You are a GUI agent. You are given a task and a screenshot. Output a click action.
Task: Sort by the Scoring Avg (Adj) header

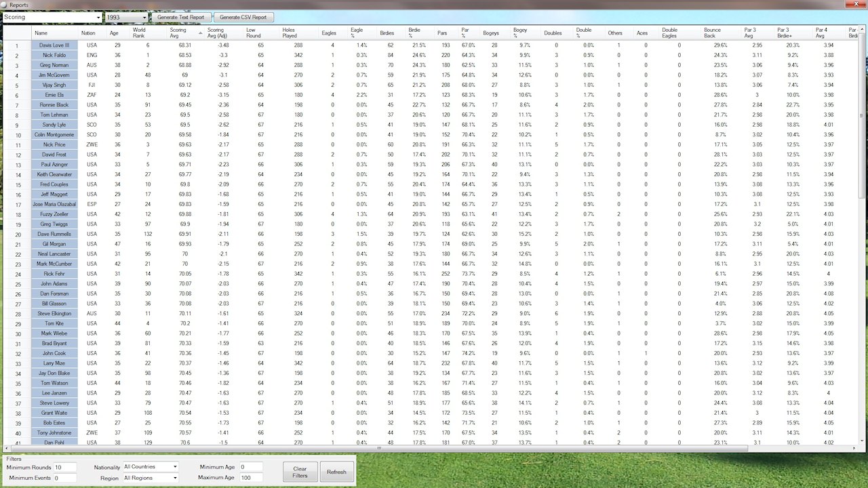coord(223,33)
